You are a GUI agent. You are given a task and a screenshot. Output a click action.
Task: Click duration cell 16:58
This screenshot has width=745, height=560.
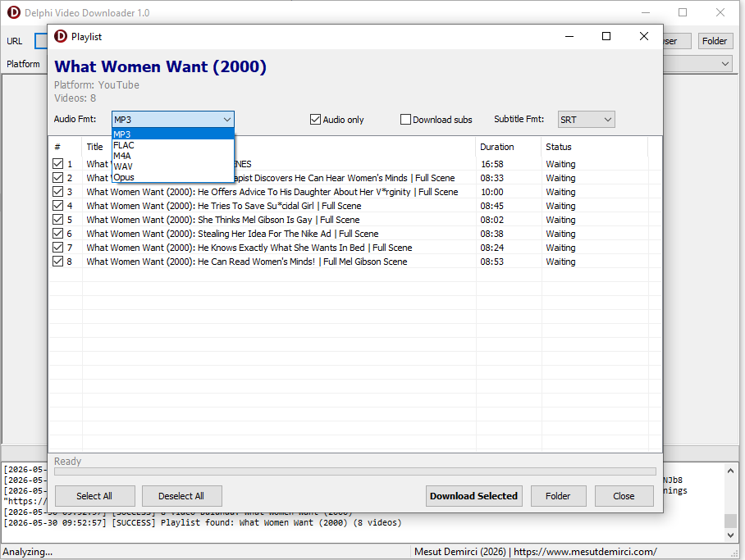click(x=491, y=164)
